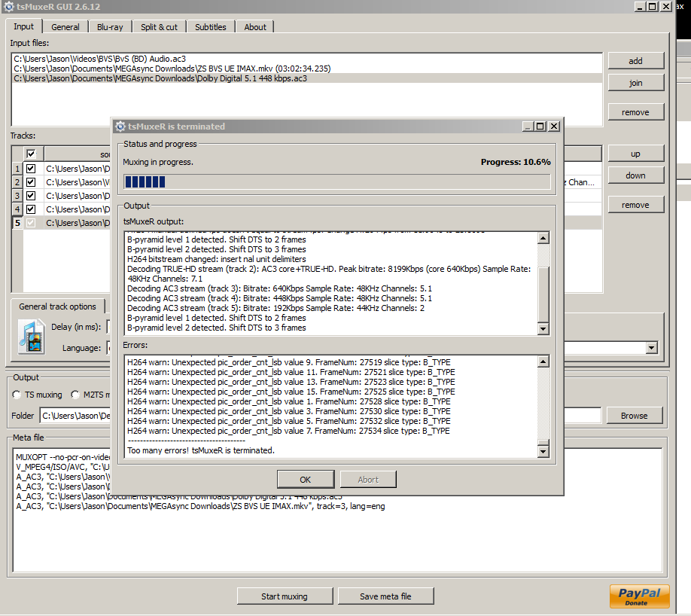The height and width of the screenshot is (616, 691).
Task: Open the Blu-ray tab
Action: click(x=110, y=27)
